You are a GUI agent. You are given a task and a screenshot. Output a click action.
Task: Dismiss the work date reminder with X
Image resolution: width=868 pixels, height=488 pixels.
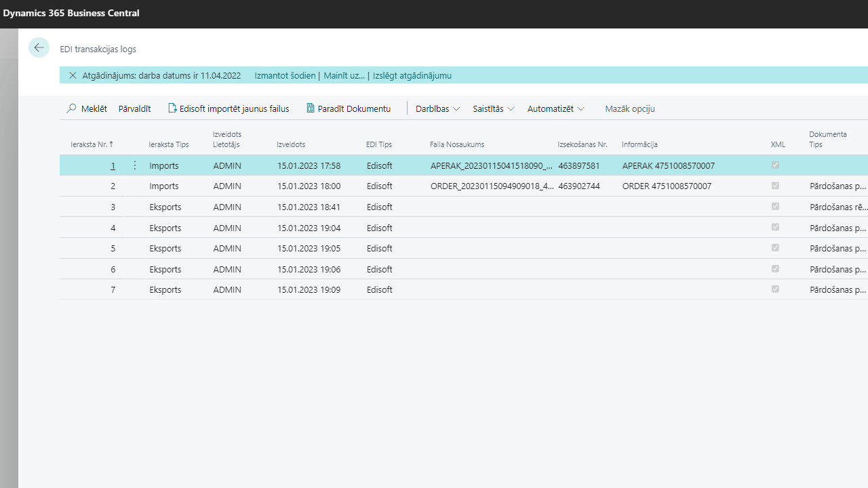(x=73, y=75)
